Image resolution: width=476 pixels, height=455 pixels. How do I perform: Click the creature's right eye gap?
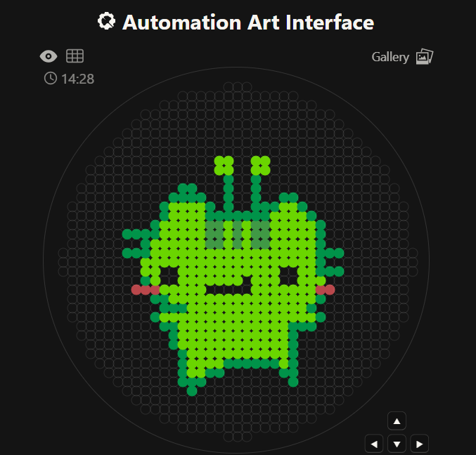point(288,276)
